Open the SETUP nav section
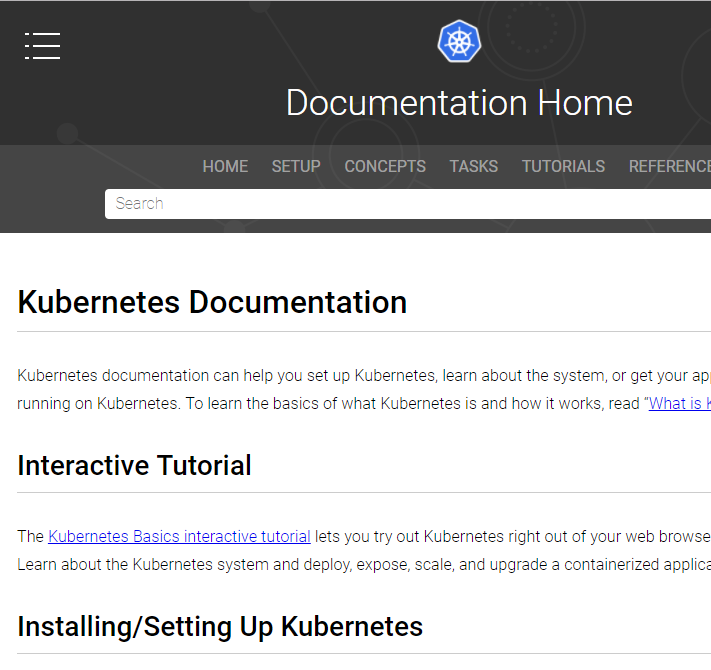 pos(296,166)
